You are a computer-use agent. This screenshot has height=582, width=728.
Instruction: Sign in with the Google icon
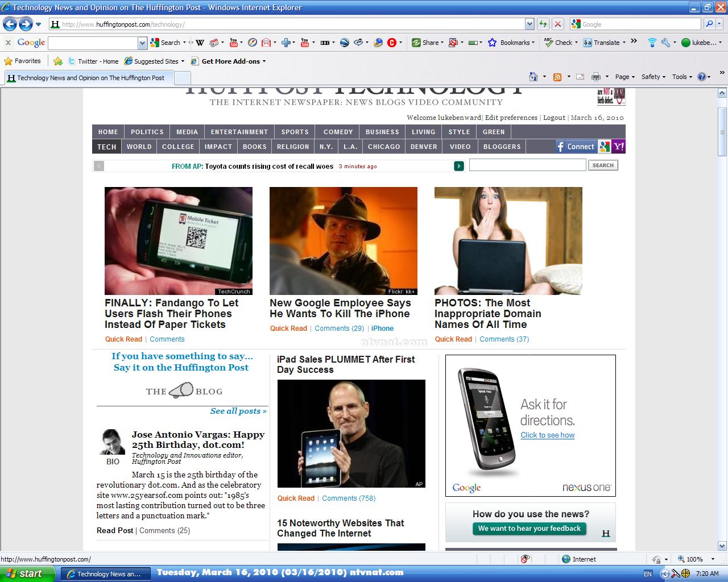tap(604, 147)
